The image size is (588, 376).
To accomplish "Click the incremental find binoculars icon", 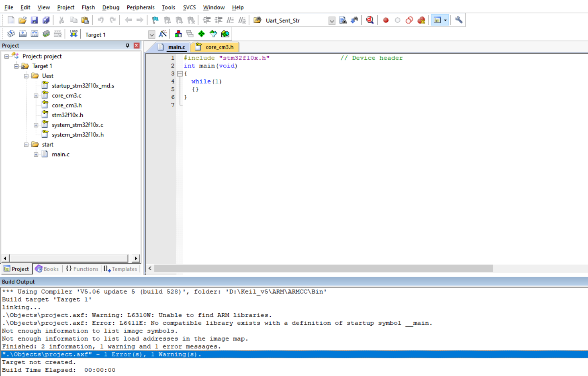I will 355,20.
